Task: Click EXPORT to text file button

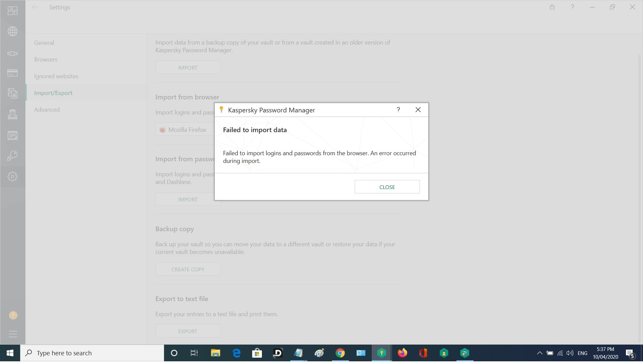Action: coord(188,331)
